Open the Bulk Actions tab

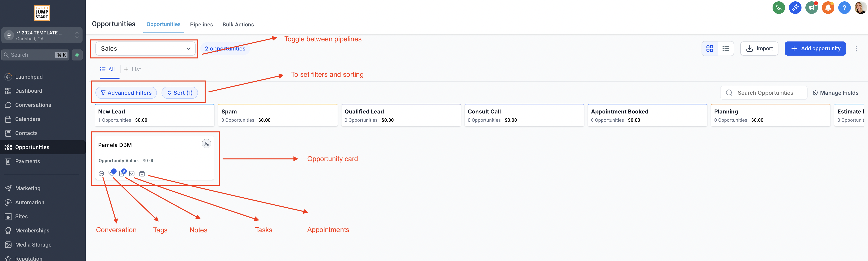pyautogui.click(x=238, y=25)
